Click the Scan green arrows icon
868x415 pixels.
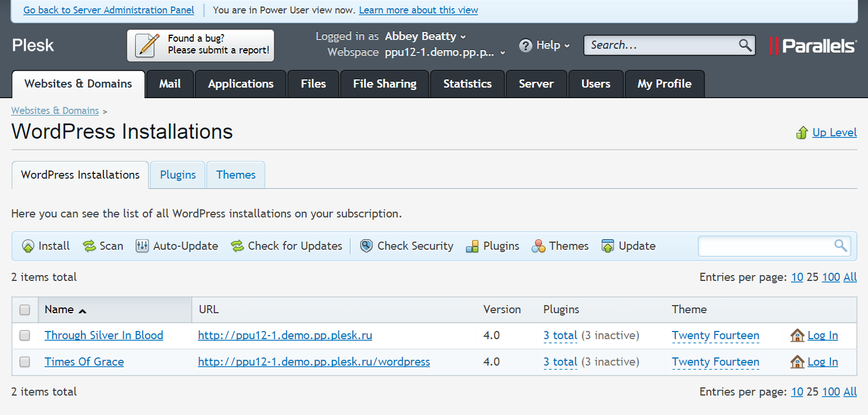(89, 246)
